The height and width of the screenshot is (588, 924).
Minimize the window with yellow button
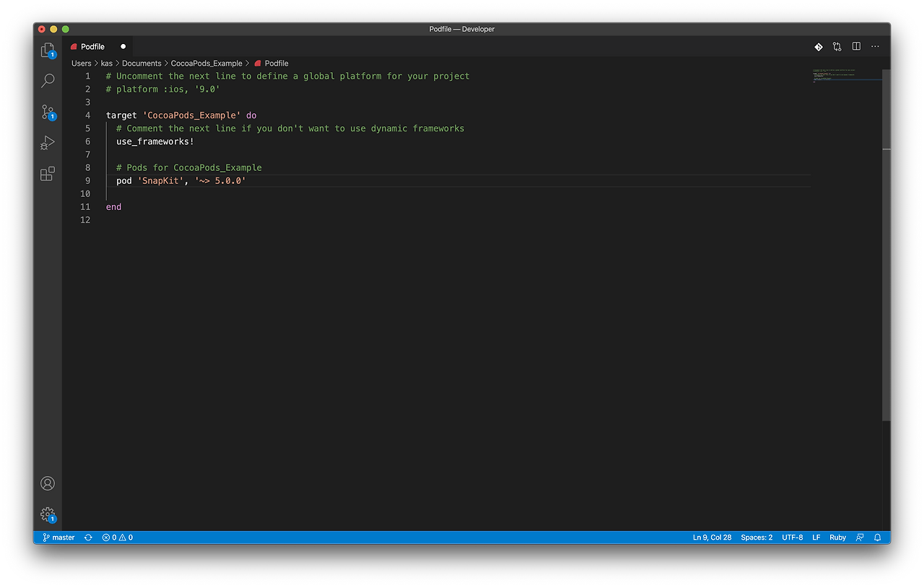(x=53, y=29)
